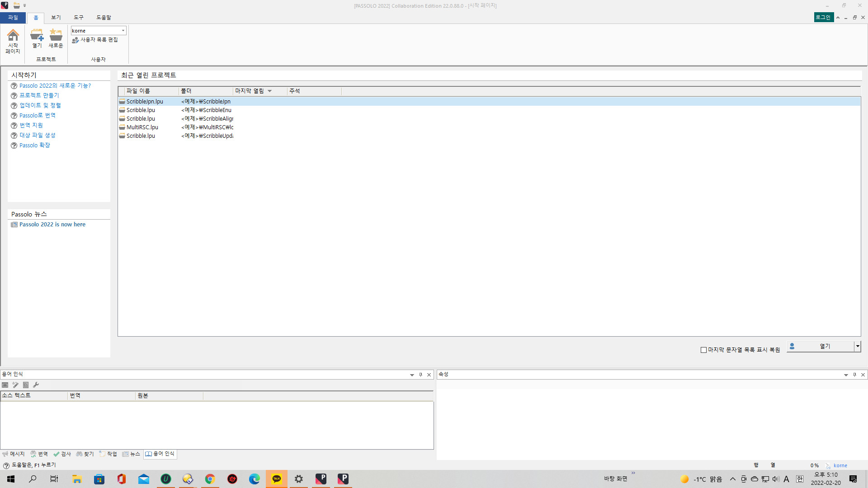
Task: Click the 번역 column header in 용어 인식
Action: (102, 395)
